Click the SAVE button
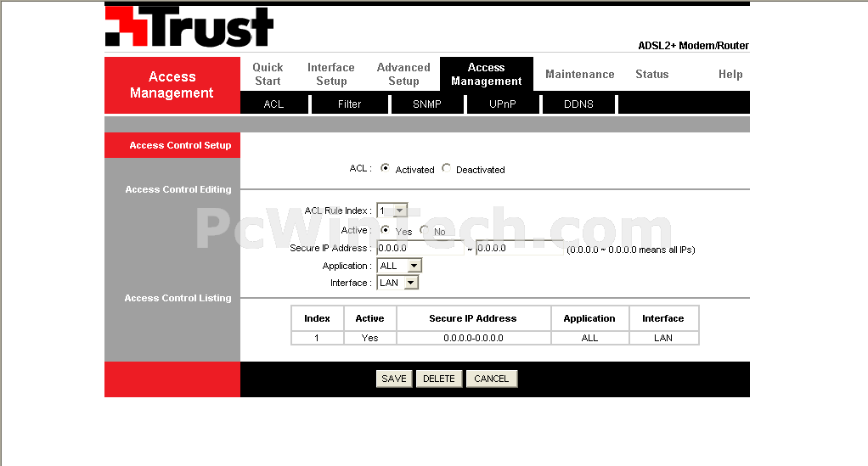Screen dimensions: 868x466 point(394,379)
